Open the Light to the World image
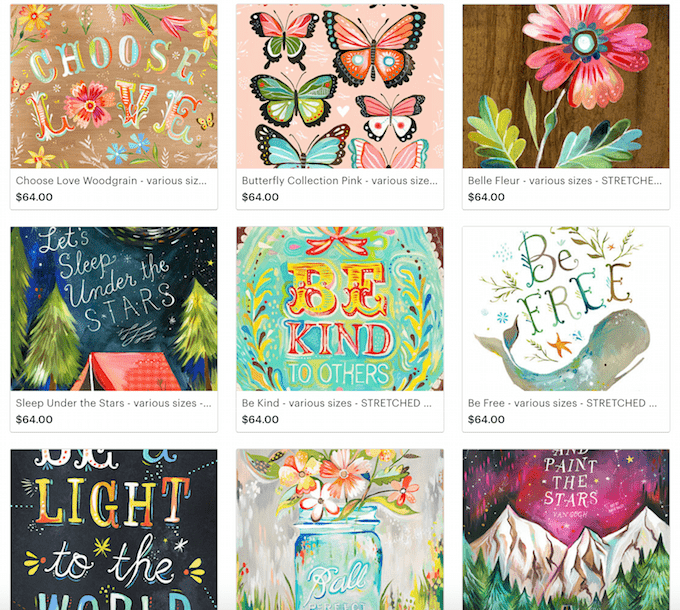The image size is (680, 610). [x=114, y=529]
